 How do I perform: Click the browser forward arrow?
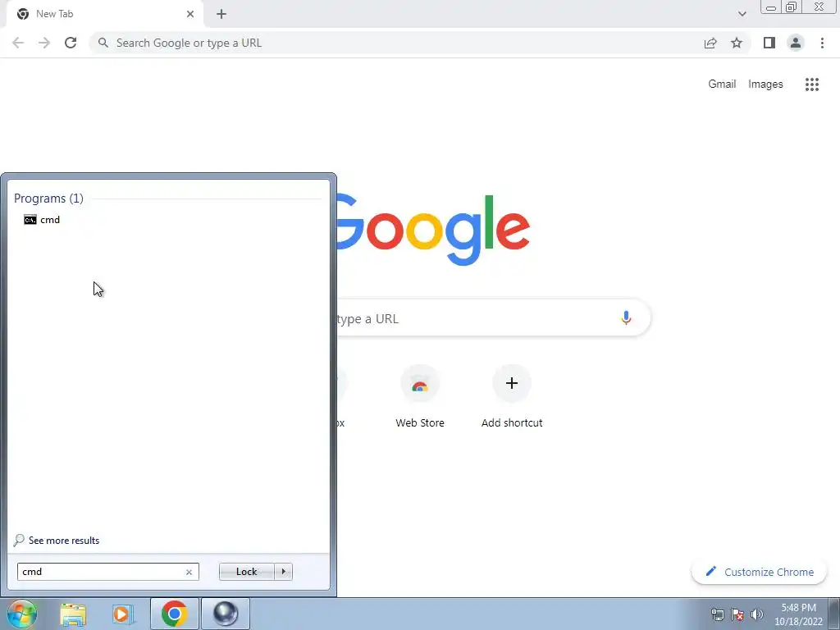(x=44, y=43)
